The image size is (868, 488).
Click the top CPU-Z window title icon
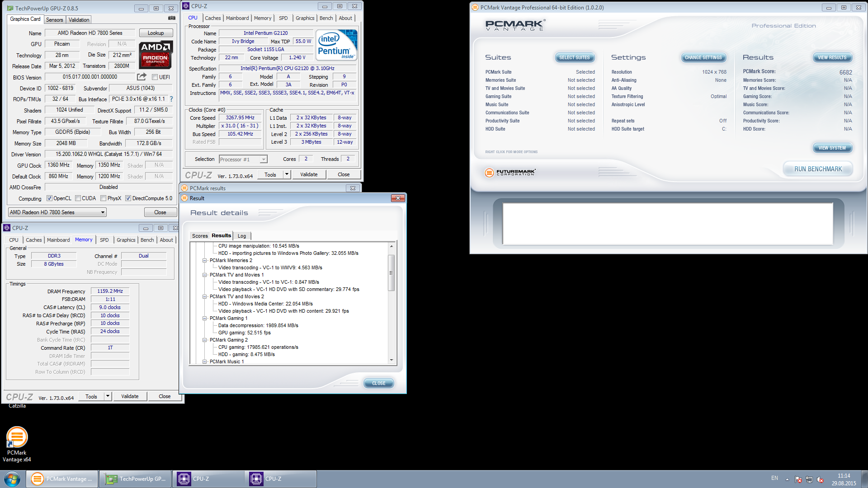(186, 6)
